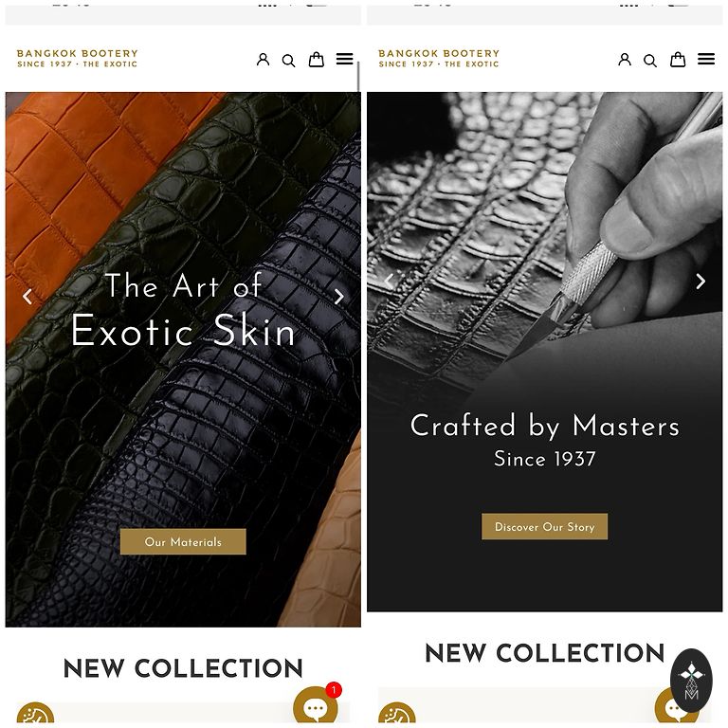
Task: Click the Discover Our Story button
Action: 545,526
